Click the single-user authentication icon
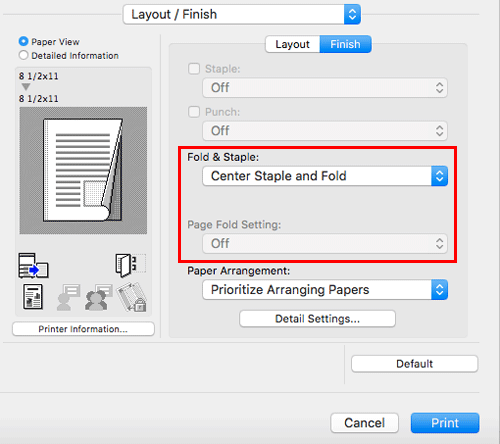Screen dimensions: 500x444 point(68,297)
